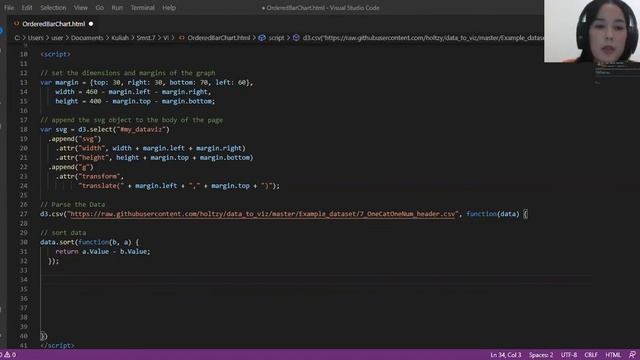
Task: Click .append("svg") code line
Action: click(75, 139)
